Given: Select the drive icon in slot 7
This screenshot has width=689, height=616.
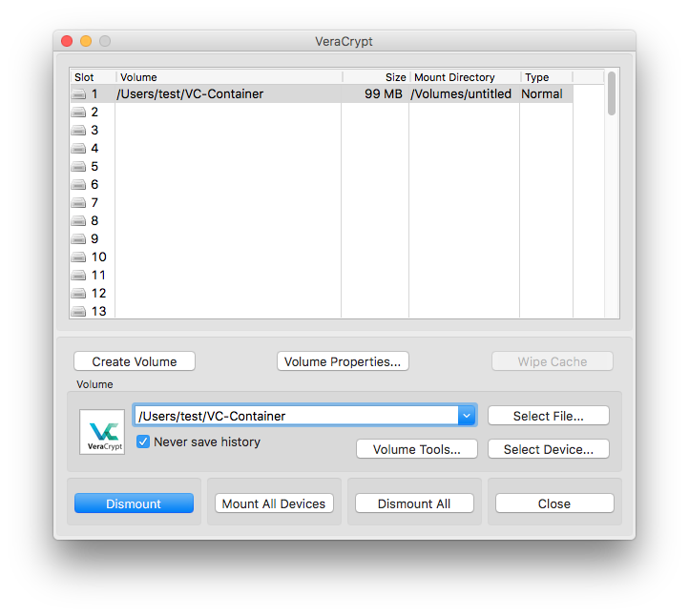Looking at the screenshot, I should click(x=78, y=203).
